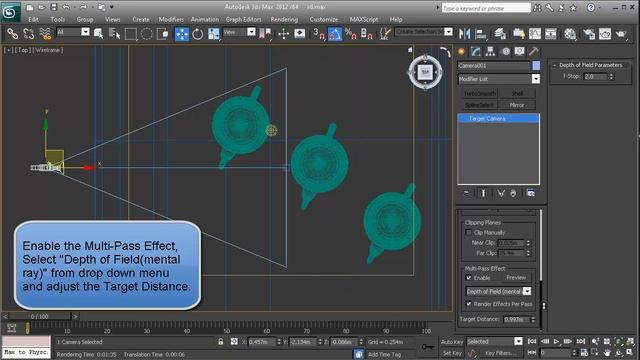Click Pin Stack icon below the modifier stack

click(x=466, y=193)
